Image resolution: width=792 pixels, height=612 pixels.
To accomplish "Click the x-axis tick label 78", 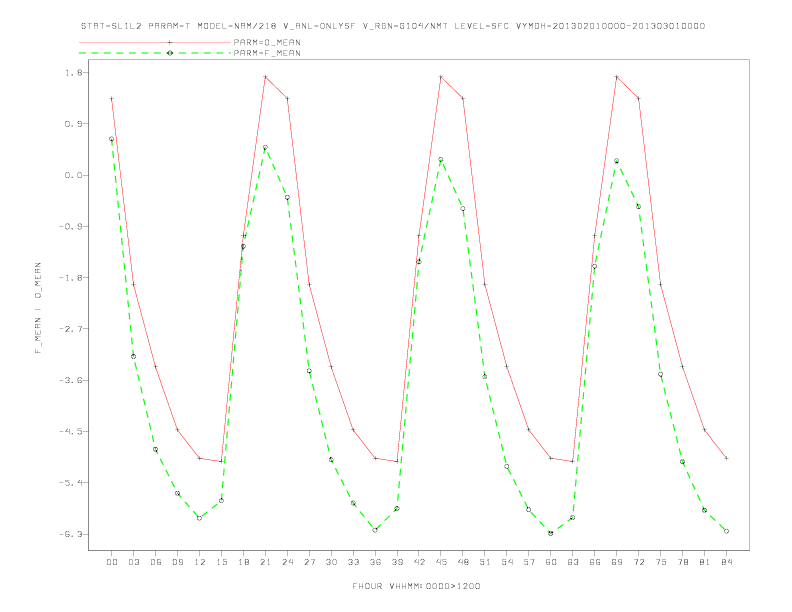I will 682,562.
